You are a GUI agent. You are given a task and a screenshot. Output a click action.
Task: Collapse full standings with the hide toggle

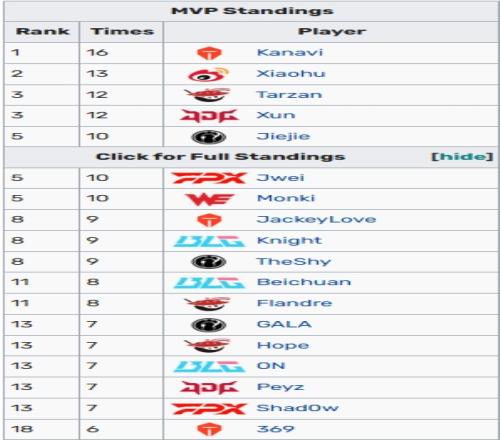(x=462, y=157)
